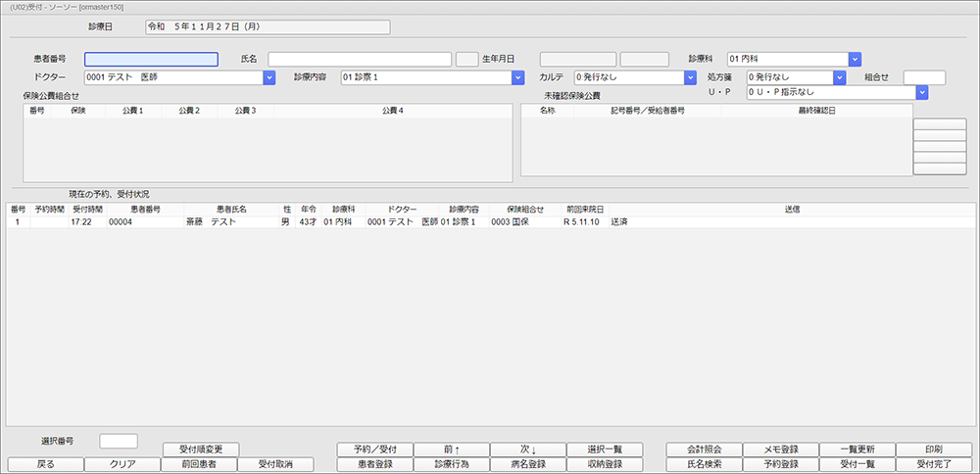
Task: Click the 予約登録 button
Action: [781, 464]
